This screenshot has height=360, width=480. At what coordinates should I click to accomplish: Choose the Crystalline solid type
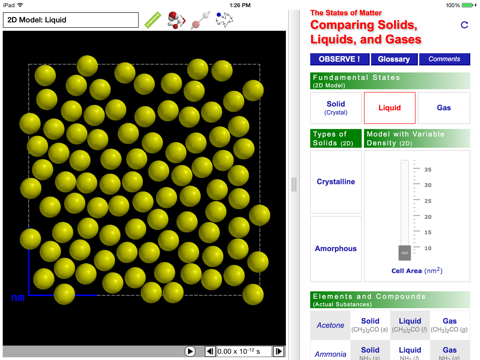(336, 182)
